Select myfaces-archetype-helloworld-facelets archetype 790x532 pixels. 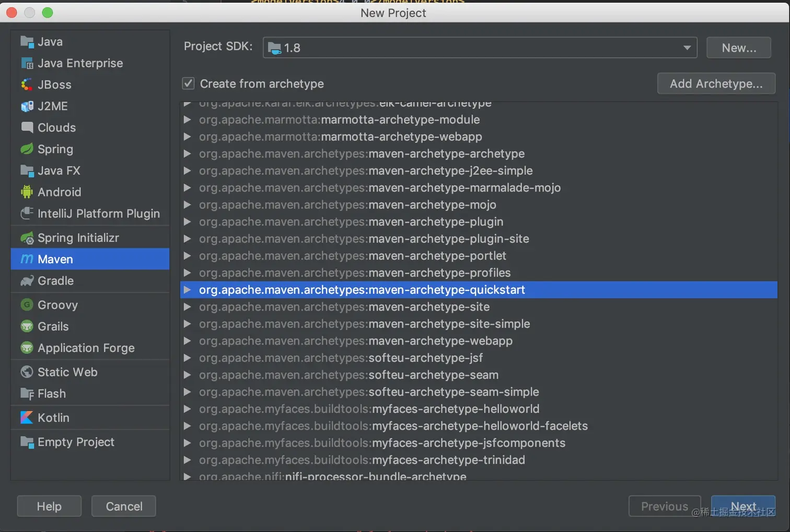point(479,426)
